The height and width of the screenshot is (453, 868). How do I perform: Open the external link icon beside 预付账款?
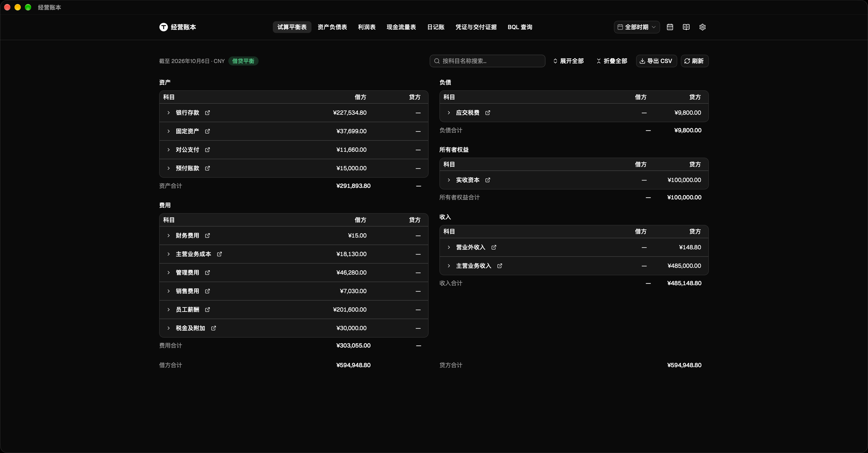[x=207, y=168]
